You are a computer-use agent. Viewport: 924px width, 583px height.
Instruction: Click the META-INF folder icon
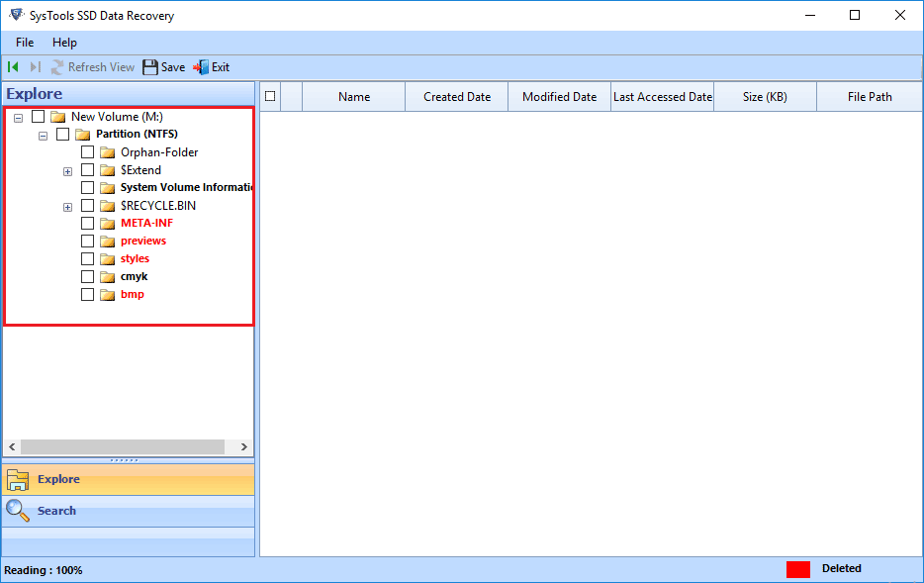tap(107, 224)
